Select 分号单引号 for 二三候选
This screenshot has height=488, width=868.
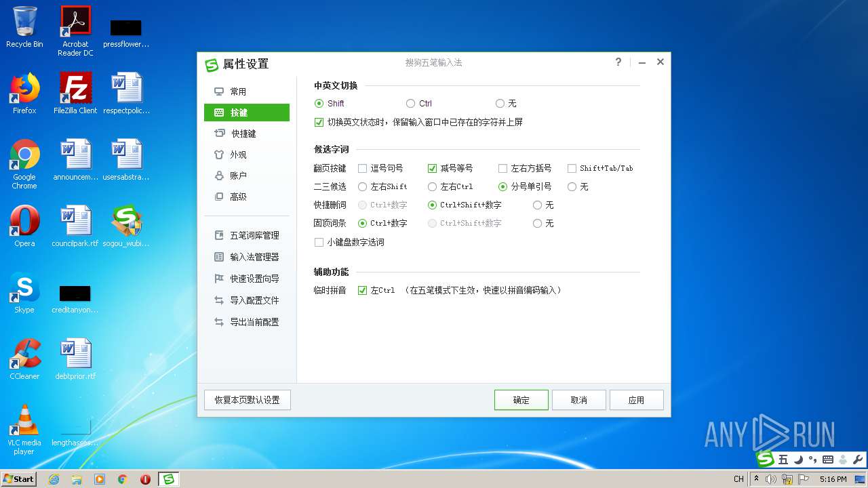[502, 186]
